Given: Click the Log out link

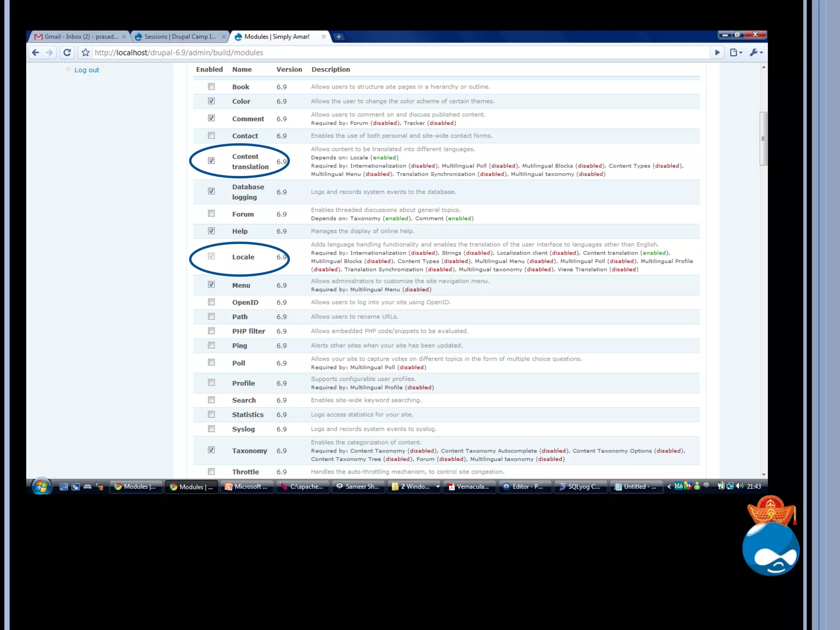Looking at the screenshot, I should pos(87,70).
